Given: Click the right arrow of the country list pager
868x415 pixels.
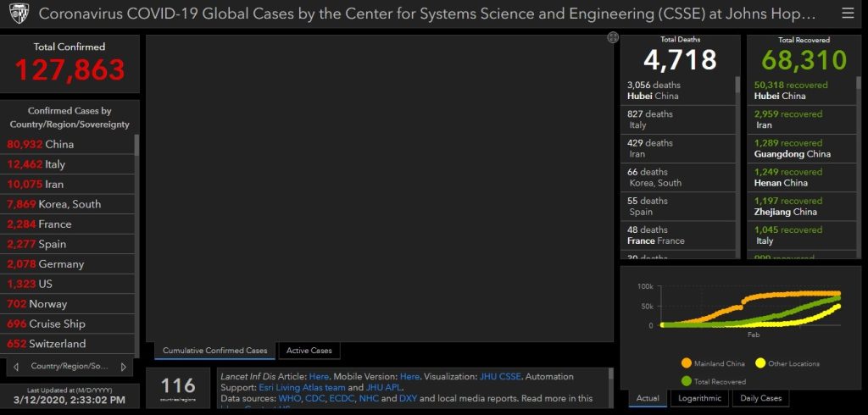Looking at the screenshot, I should 124,367.
